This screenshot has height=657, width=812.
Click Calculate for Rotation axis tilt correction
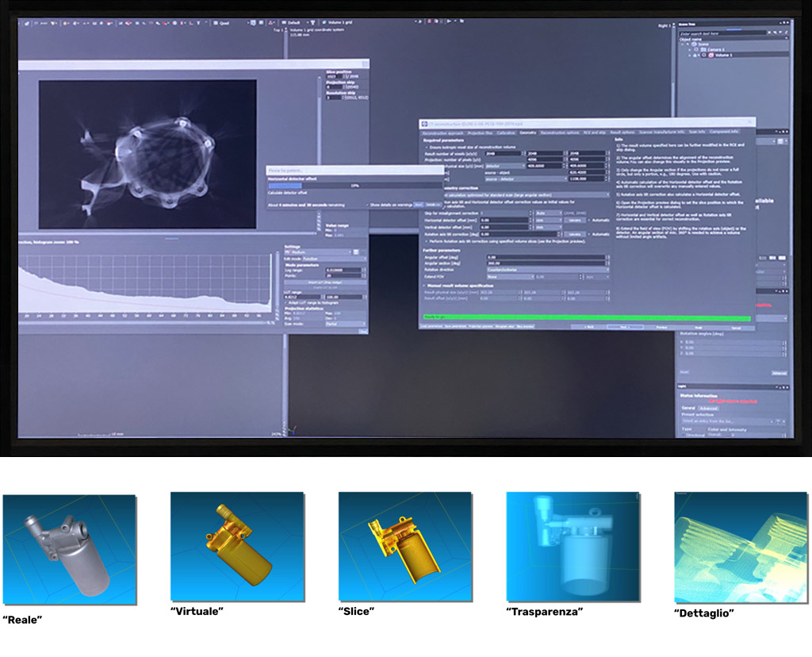coord(575,234)
